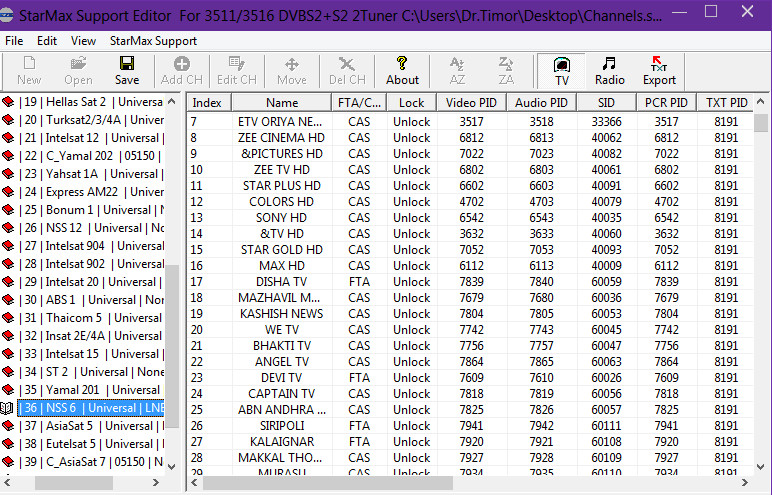
Task: Select the KASHISH NEWS channel row
Action: point(470,314)
